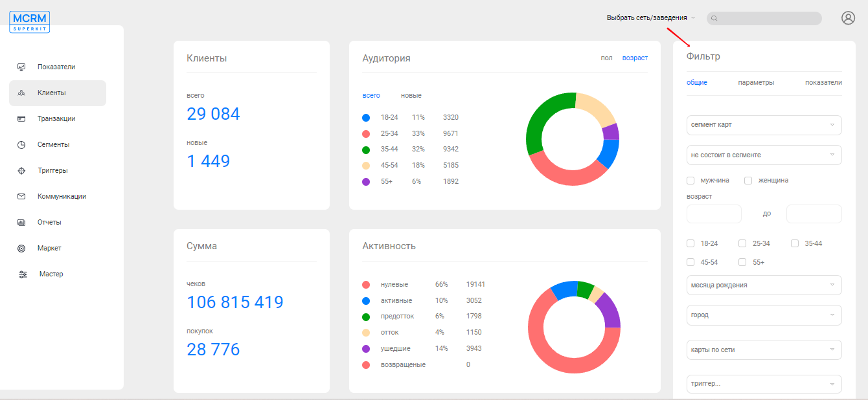Switch audience chart to пол
Image resolution: width=868 pixels, height=400 pixels.
tap(606, 58)
